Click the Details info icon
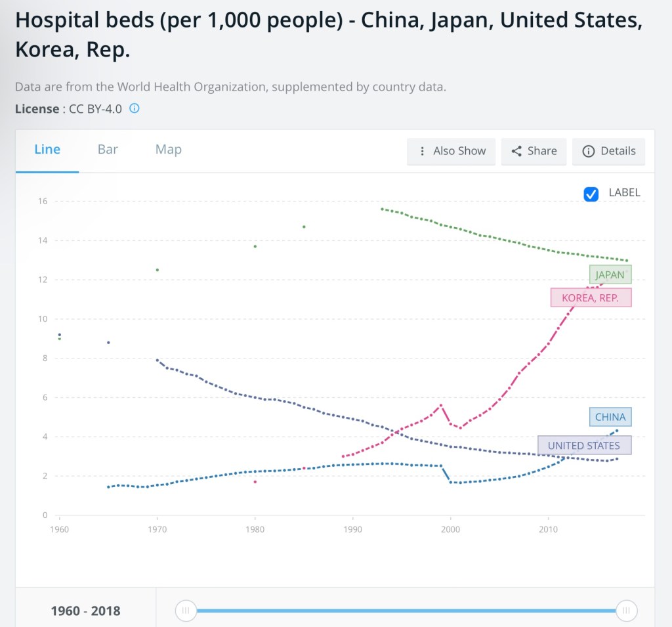Image resolution: width=672 pixels, height=627 pixels. pyautogui.click(x=588, y=151)
